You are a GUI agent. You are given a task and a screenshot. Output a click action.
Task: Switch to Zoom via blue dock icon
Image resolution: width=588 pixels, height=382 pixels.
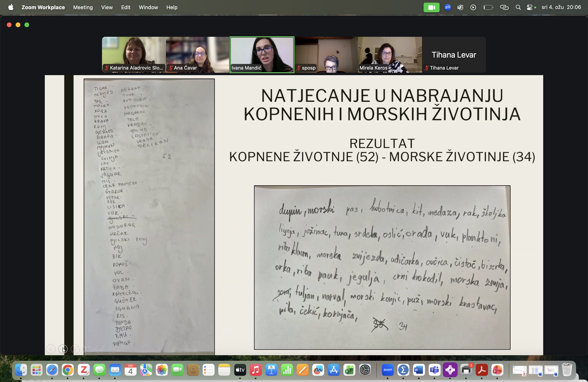(388, 370)
